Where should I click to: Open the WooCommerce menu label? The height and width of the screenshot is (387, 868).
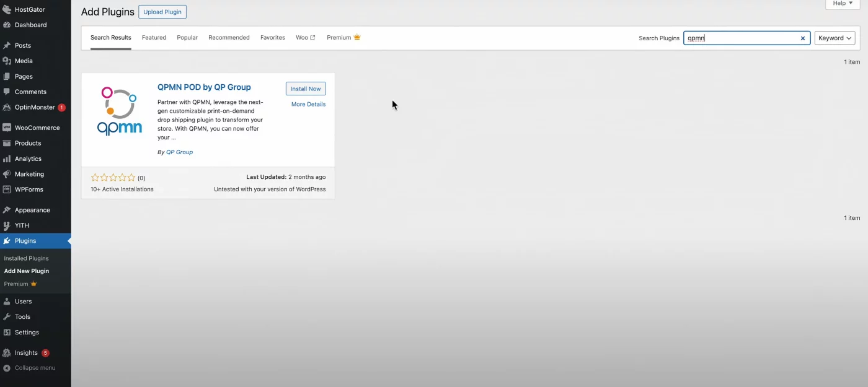[x=37, y=128]
